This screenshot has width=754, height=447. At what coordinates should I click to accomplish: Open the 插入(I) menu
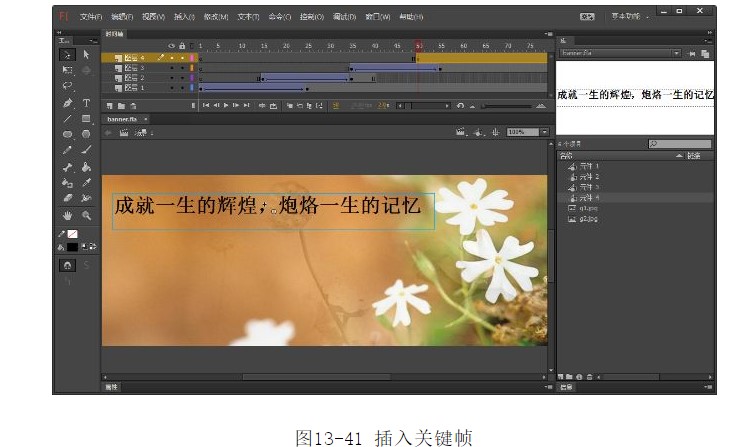(x=184, y=17)
